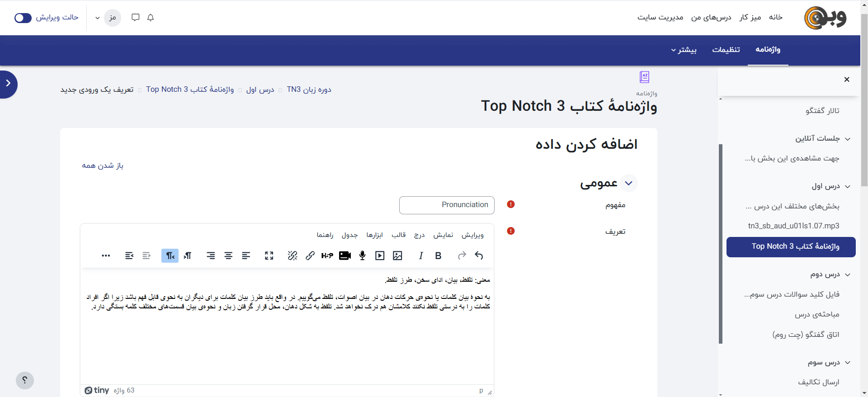Open the notifications bell icon
This screenshot has height=397, width=868.
[151, 18]
